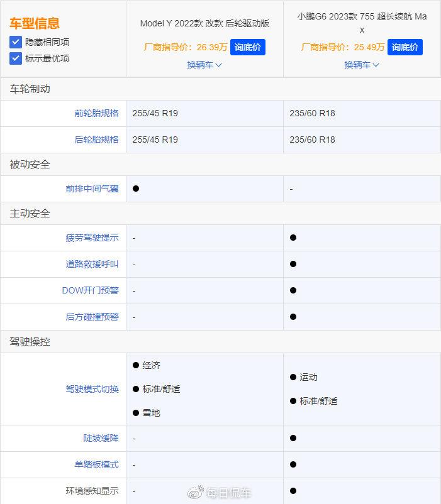This screenshot has width=441, height=504.
Task: Click 询底价 button for Model Y
Action: [x=248, y=47]
